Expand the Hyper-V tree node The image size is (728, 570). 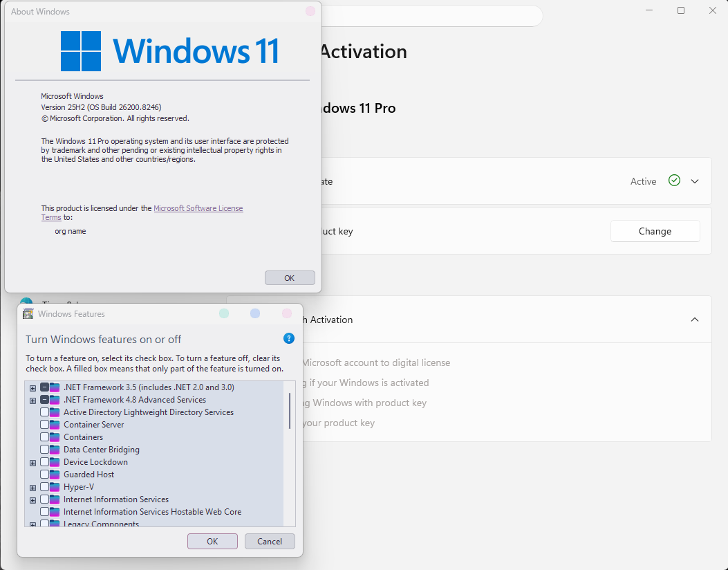pos(32,488)
